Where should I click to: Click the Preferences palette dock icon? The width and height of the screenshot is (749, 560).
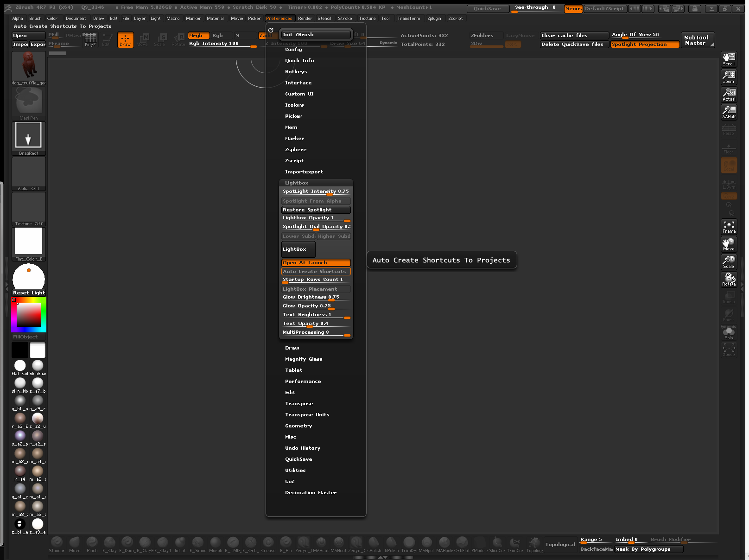(271, 30)
